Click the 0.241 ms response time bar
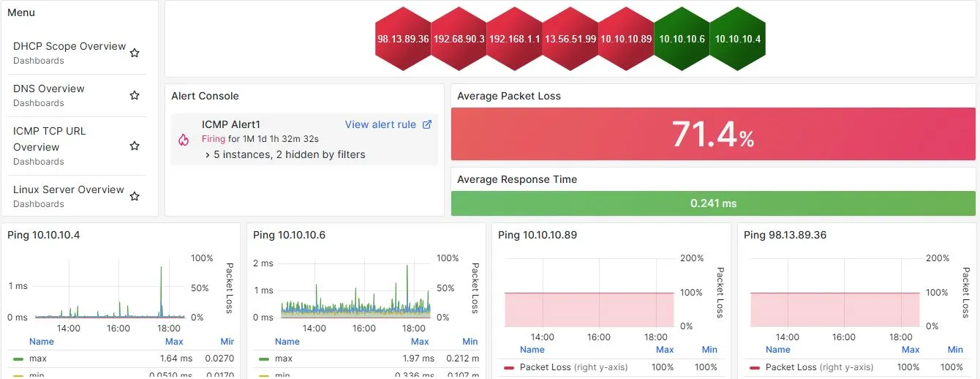Screen dimensions: 980x379 coord(713,203)
